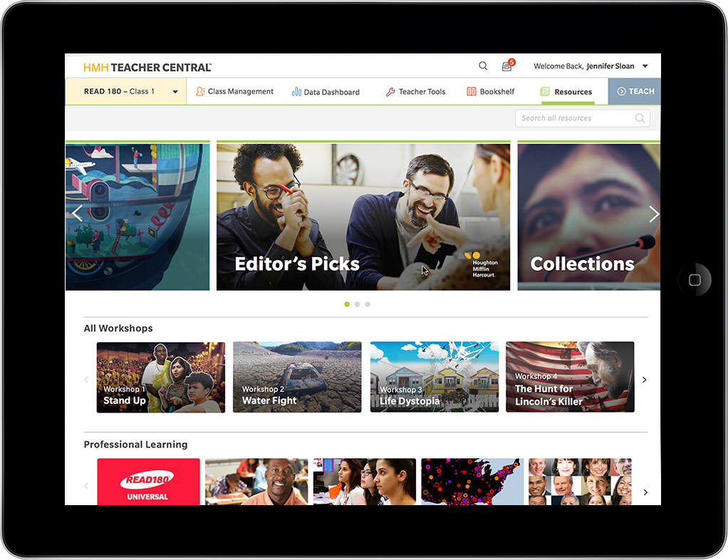Open the notifications inbox icon with badge

point(507,66)
